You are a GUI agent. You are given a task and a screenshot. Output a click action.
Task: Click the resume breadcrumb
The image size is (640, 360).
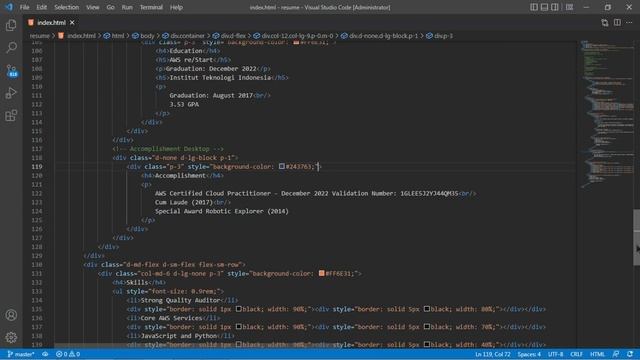pos(39,36)
